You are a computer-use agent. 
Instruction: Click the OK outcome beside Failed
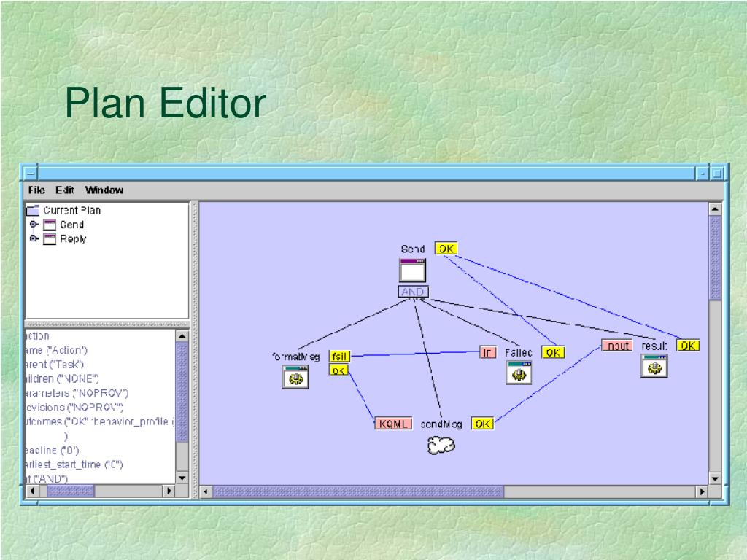click(x=553, y=352)
